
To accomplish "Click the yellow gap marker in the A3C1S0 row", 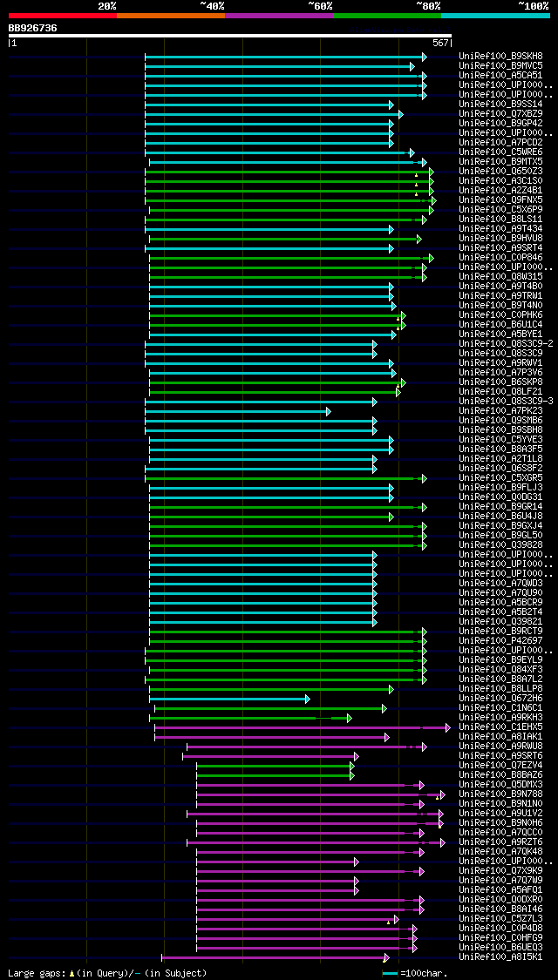I will pos(416,185).
